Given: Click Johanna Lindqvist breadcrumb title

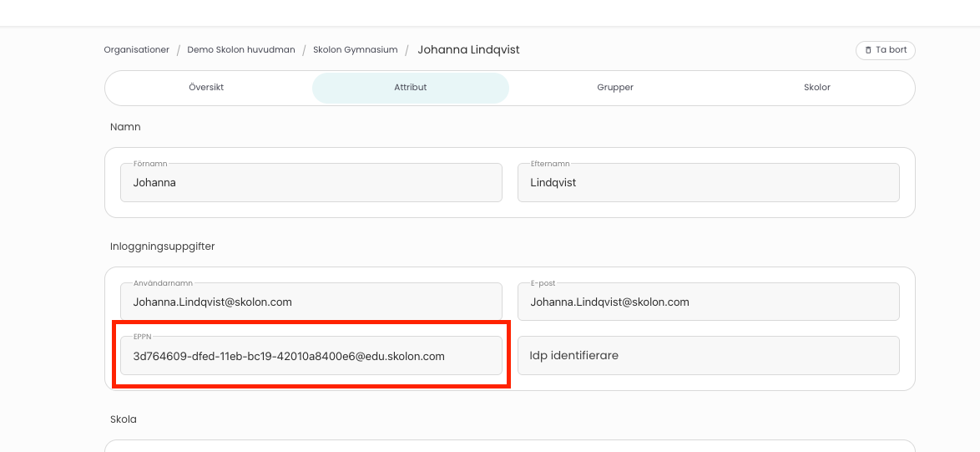Looking at the screenshot, I should point(469,49).
